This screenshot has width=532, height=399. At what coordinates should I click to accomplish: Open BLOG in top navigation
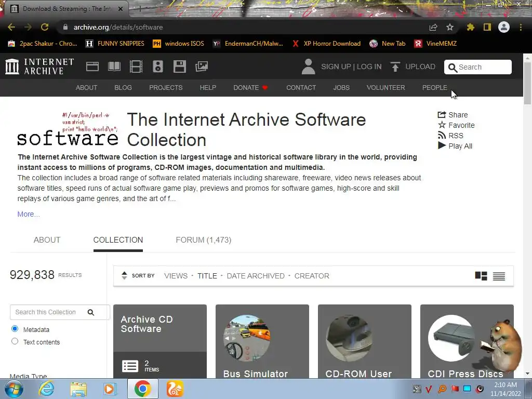point(123,87)
